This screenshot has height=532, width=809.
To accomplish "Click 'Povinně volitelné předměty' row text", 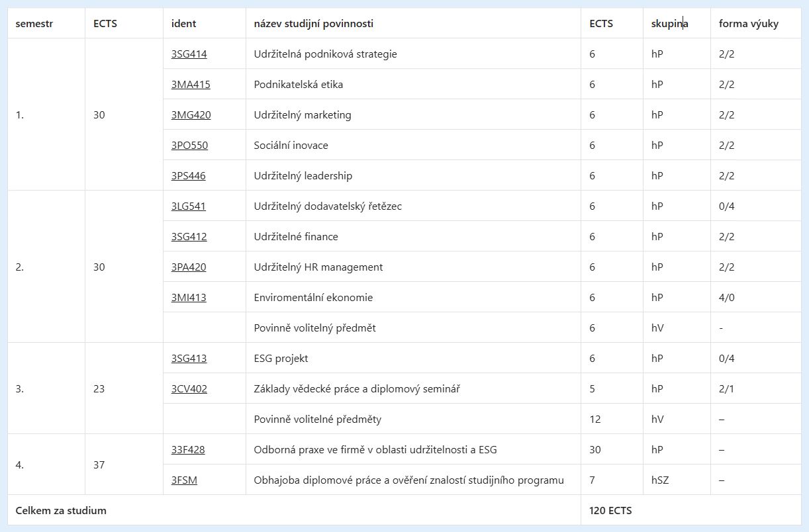I will pos(318,420).
